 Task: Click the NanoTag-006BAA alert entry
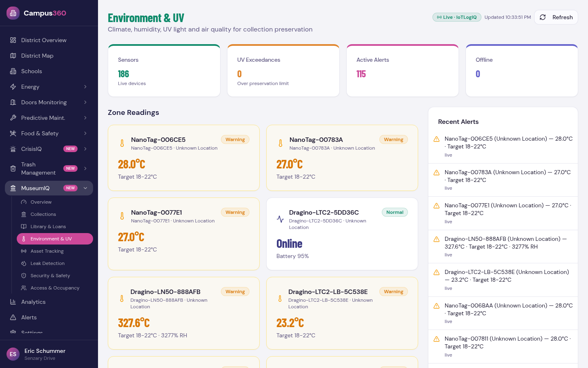coord(503,313)
